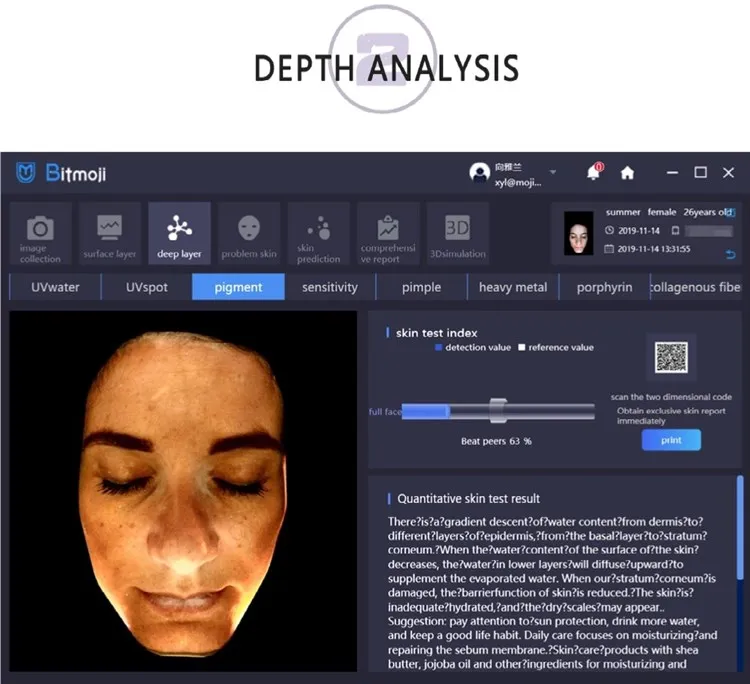
Task: Click the blue detection value bar
Action: coord(425,411)
